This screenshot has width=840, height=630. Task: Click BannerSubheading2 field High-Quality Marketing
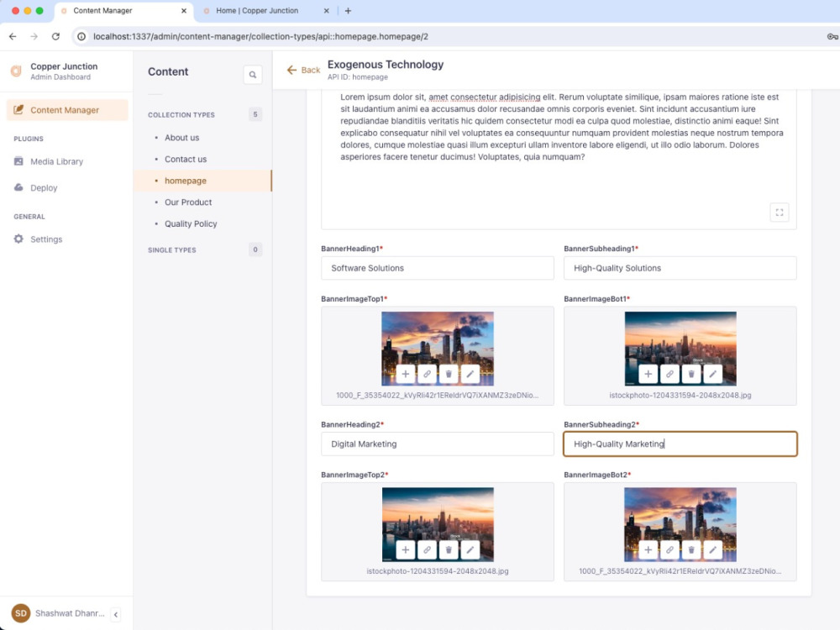point(680,444)
